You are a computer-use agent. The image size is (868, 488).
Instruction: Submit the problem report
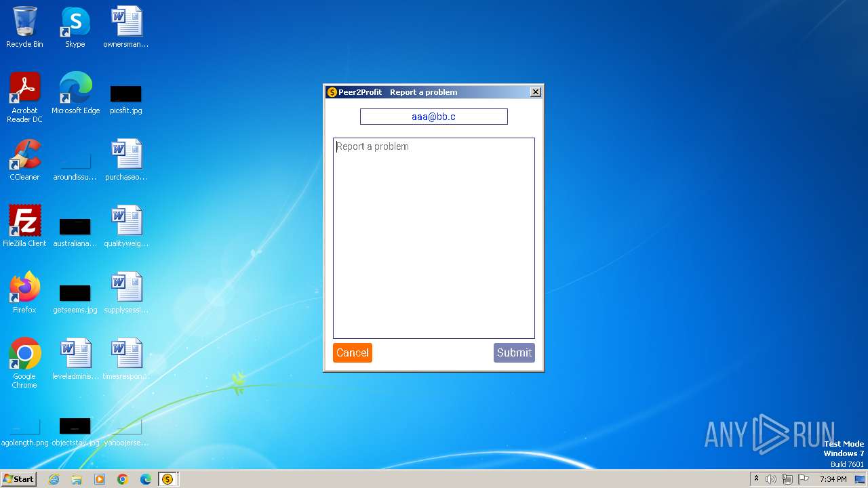pyautogui.click(x=514, y=352)
